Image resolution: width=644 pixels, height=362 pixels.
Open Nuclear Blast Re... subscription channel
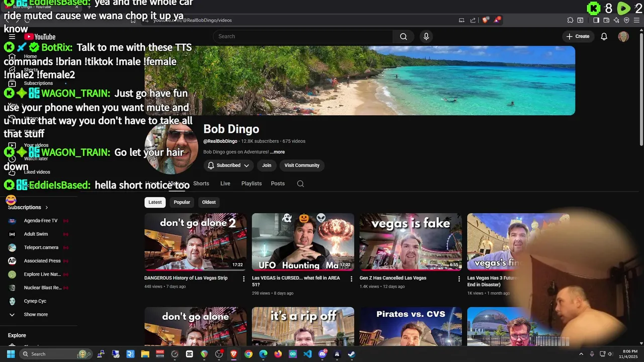[x=39, y=288]
